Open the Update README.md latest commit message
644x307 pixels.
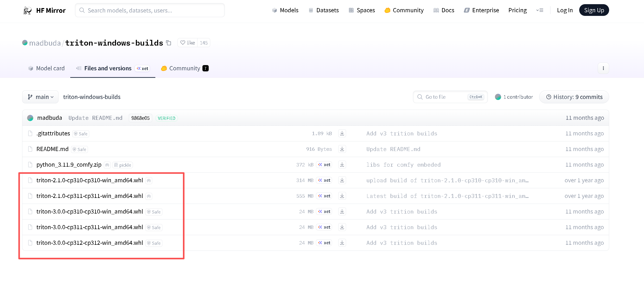(95, 118)
